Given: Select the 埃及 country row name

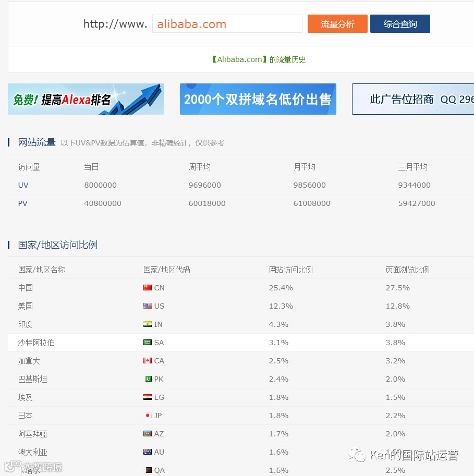Looking at the screenshot, I should (x=25, y=397).
